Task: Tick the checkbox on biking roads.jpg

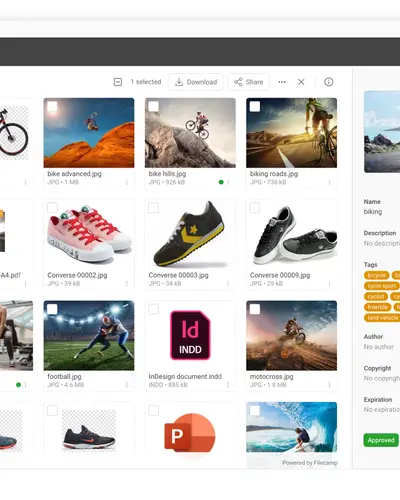Action: click(255, 107)
